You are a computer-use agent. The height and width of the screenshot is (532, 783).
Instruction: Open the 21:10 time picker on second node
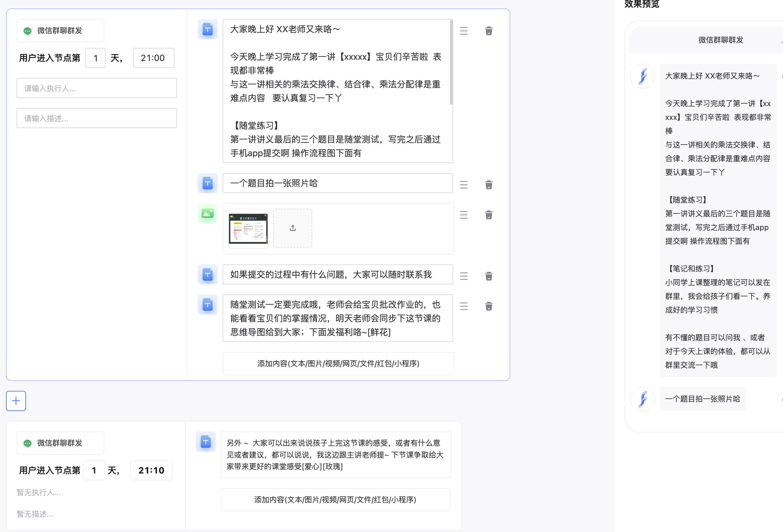point(151,470)
